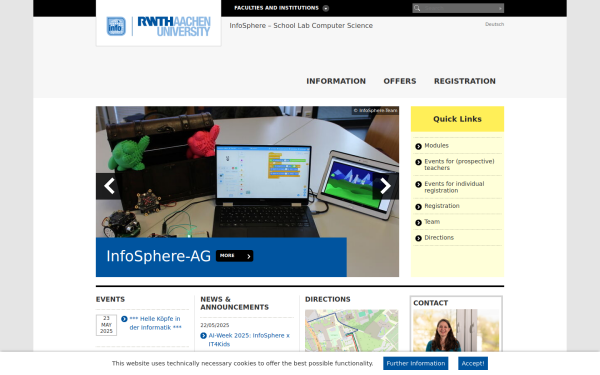This screenshot has width=600, height=375.
Task: Click the More button on InfoSphere-AG
Action: (x=234, y=256)
